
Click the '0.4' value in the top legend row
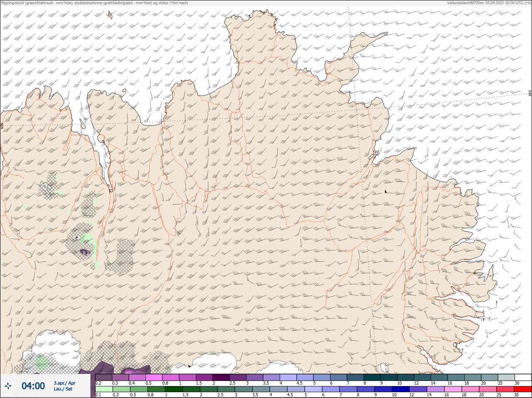(132, 383)
